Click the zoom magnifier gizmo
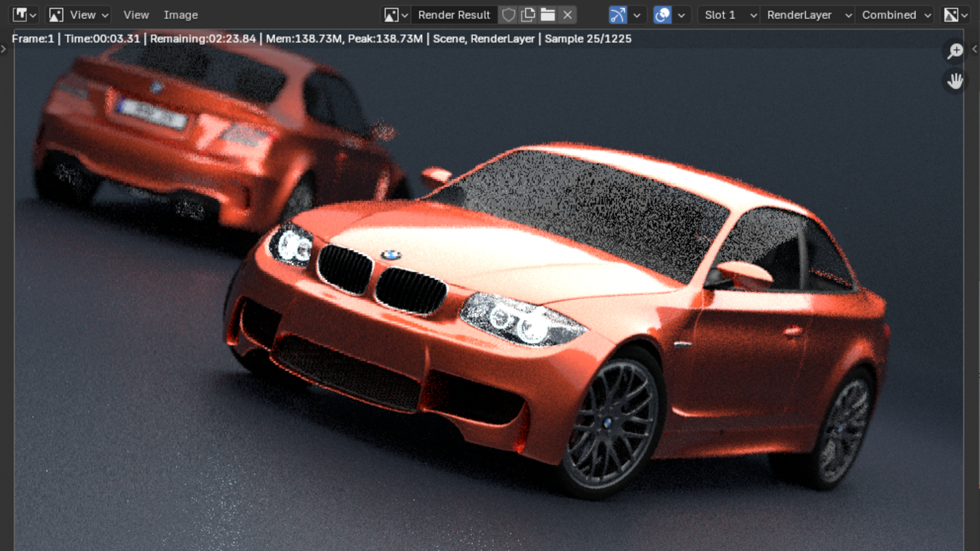 click(x=955, y=51)
